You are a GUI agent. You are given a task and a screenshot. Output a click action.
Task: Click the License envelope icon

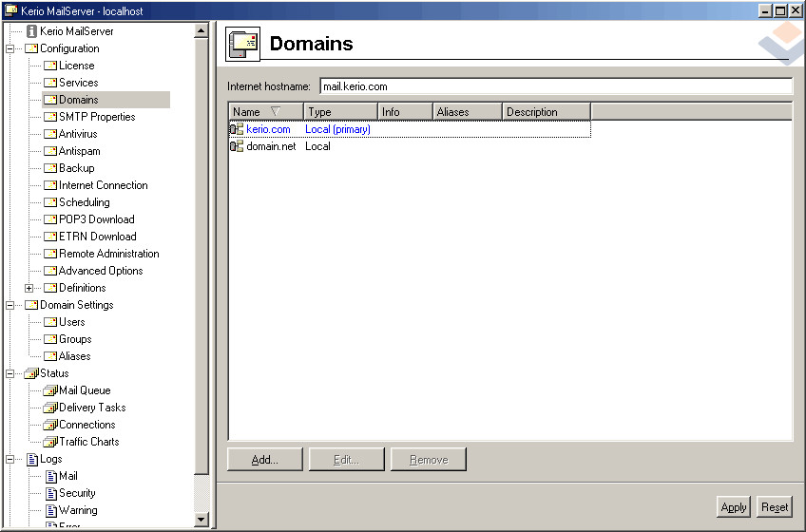point(50,66)
